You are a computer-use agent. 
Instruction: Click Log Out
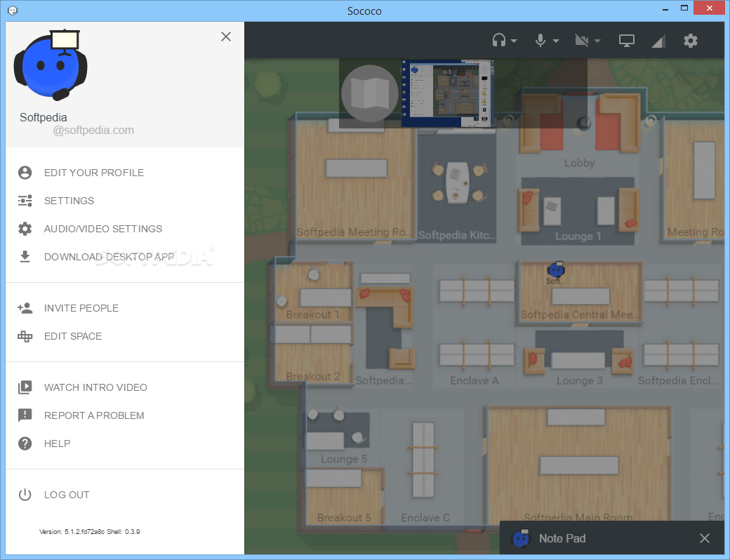67,495
